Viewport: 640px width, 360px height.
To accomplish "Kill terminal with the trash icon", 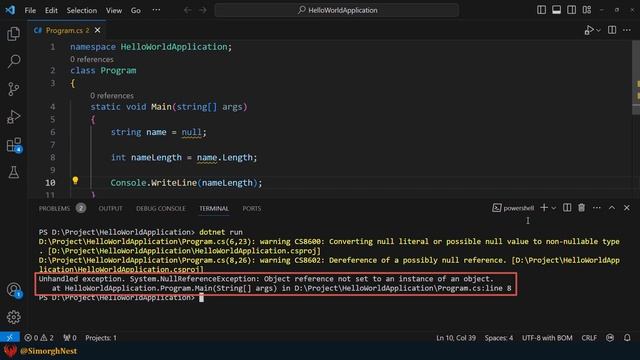I will (x=582, y=208).
